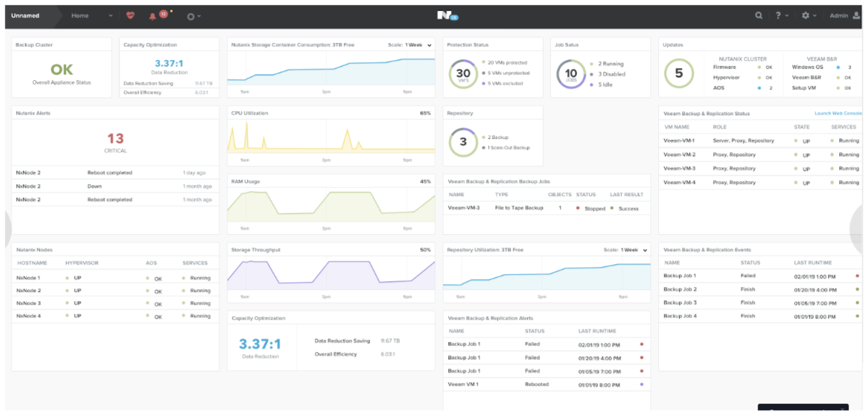Open the cluster health heart icon

coord(130,15)
